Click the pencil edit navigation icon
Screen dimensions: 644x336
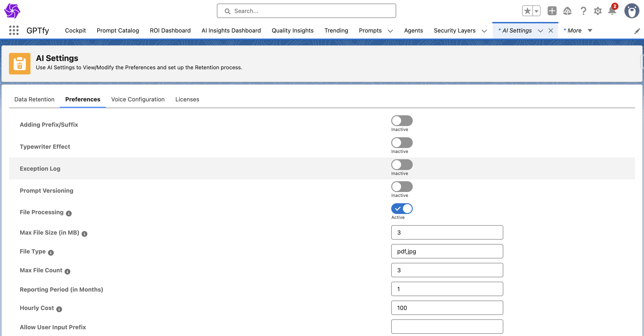pyautogui.click(x=637, y=31)
